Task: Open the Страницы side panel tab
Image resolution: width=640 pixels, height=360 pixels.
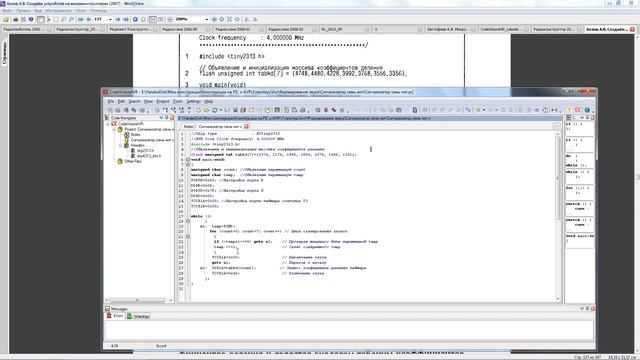Action: click(4, 53)
